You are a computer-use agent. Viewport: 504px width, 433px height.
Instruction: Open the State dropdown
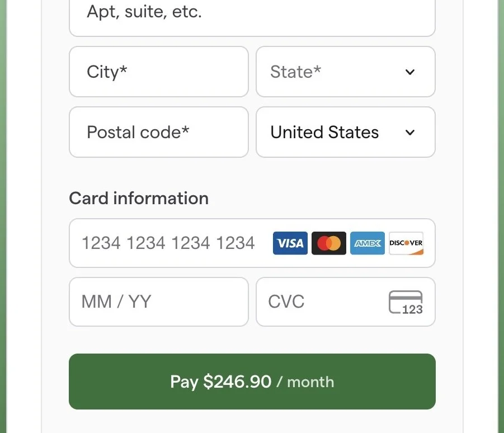pyautogui.click(x=346, y=72)
